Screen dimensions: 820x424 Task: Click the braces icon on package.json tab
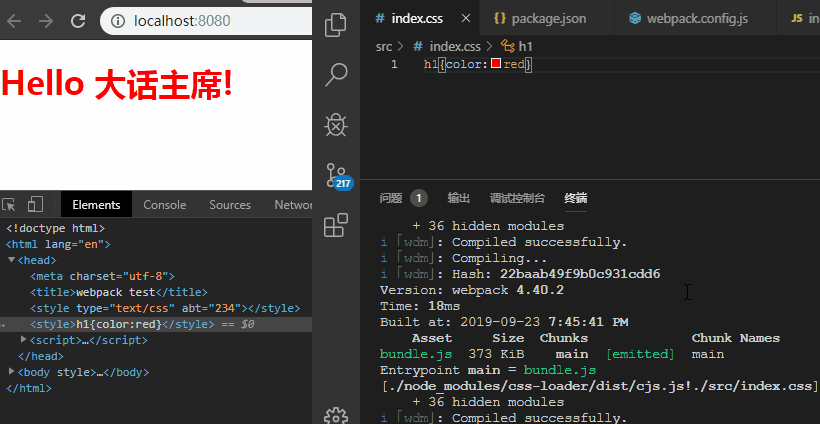click(500, 19)
